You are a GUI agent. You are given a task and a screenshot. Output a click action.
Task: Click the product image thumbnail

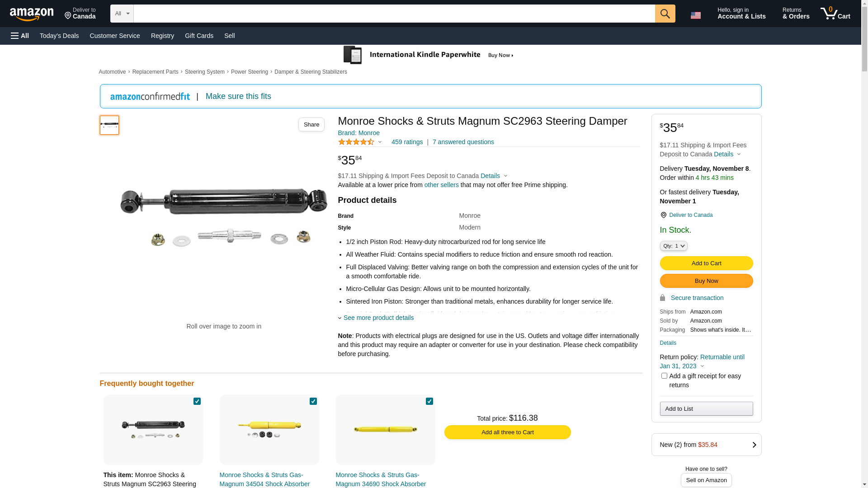click(x=109, y=125)
